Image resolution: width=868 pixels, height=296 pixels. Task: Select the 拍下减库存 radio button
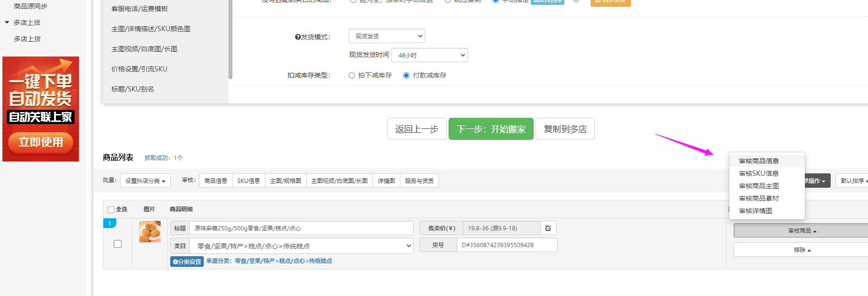pyautogui.click(x=352, y=75)
